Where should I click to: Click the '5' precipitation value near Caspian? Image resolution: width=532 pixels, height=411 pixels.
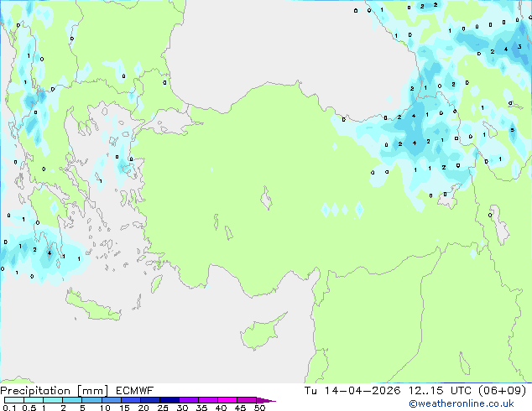(513, 130)
